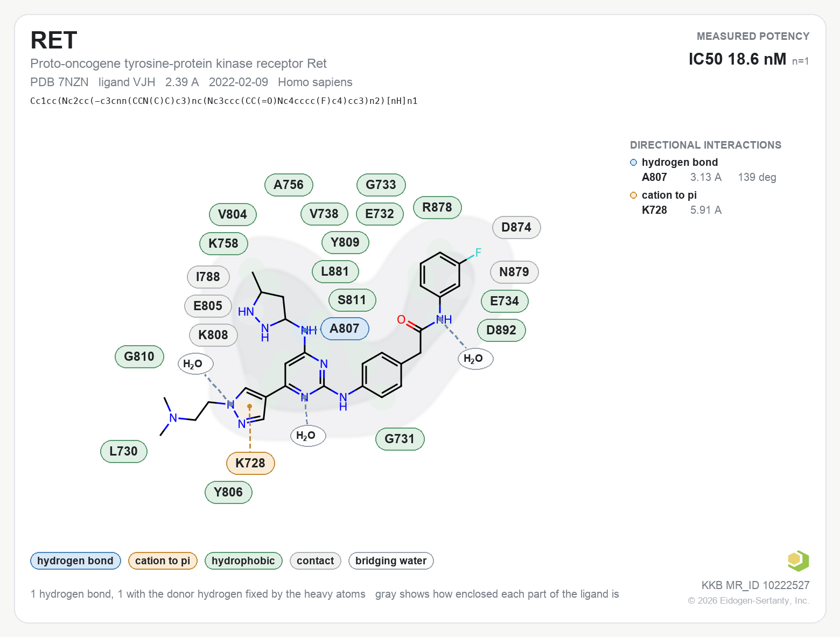The height and width of the screenshot is (637, 840).
Task: Click the H2O bubble near D892
Action: [475, 359]
